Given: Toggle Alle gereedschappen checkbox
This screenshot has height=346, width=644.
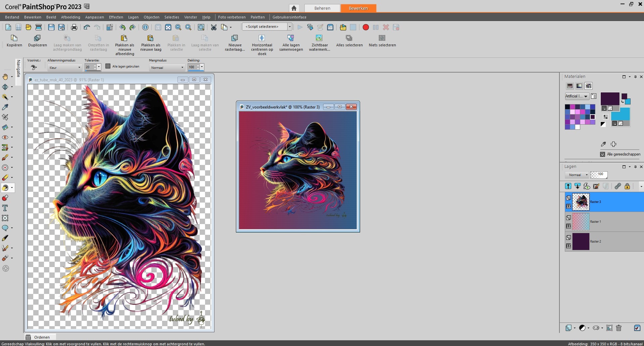Looking at the screenshot, I should [602, 154].
